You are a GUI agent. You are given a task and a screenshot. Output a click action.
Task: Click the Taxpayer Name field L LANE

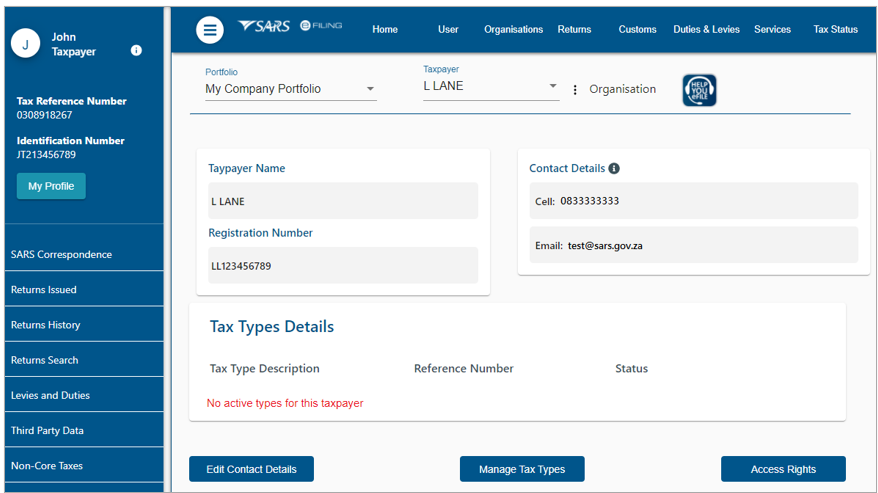tap(343, 201)
